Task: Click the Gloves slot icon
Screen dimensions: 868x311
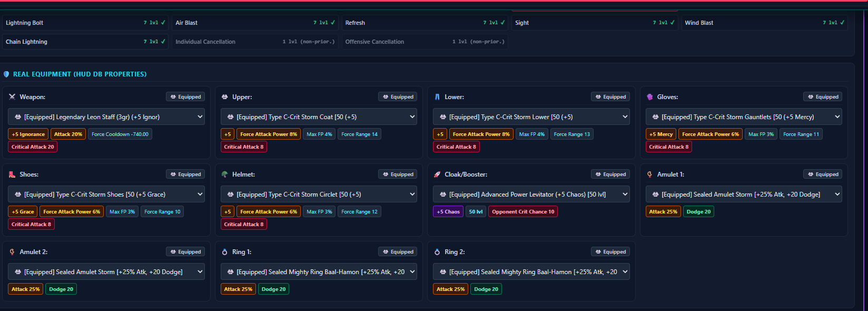Action: point(650,97)
